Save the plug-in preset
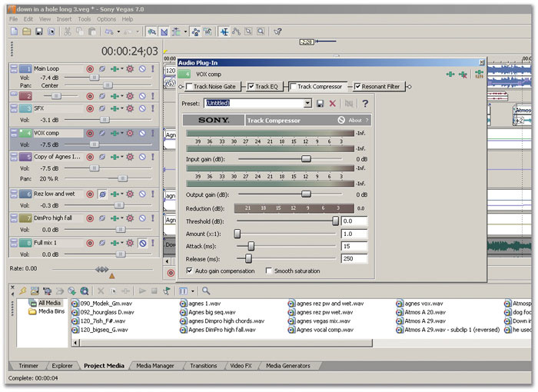The height and width of the screenshot is (392, 538). tap(320, 103)
